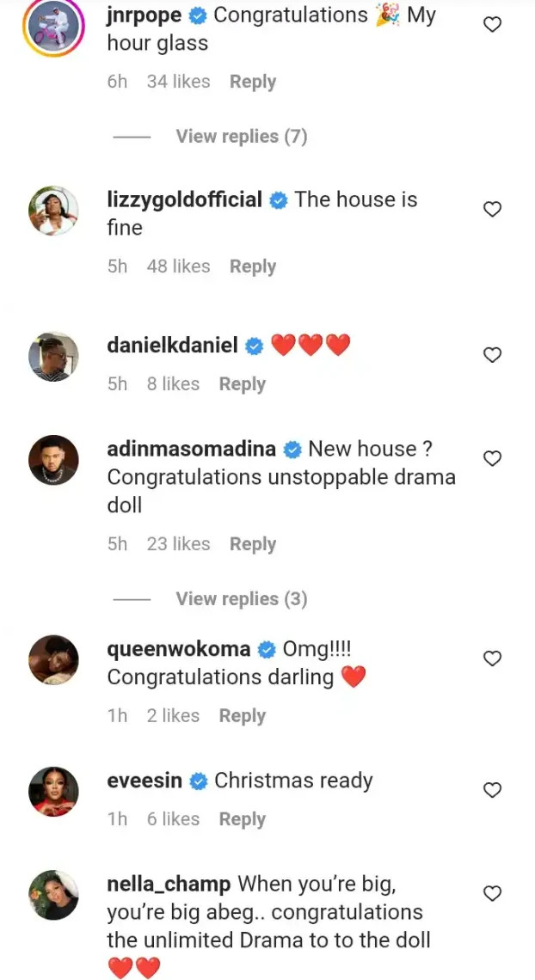This screenshot has width=535, height=980.
Task: Like nella_champ's comment
Action: [493, 894]
